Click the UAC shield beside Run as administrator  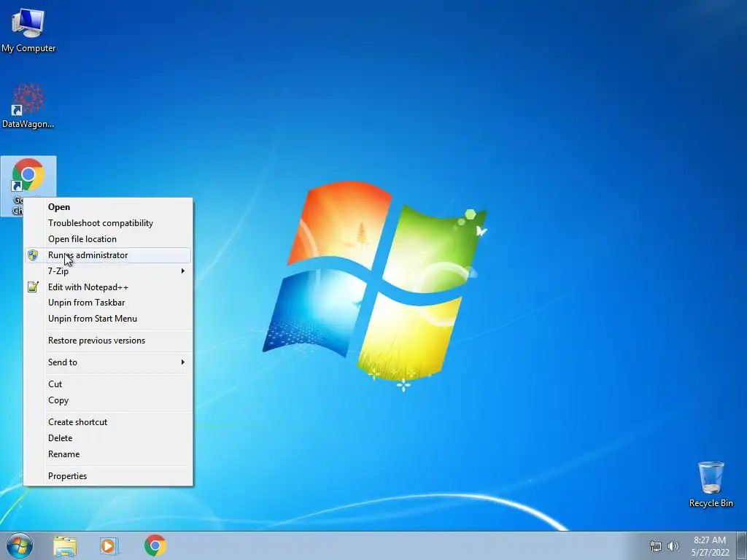coord(33,255)
